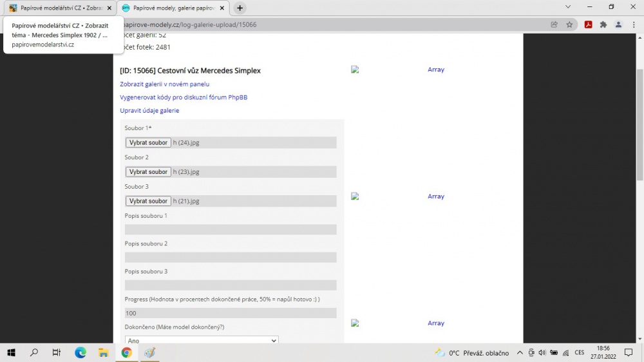644x362 pixels.
Task: Click the page vertical scrollbar thumb
Action: pyautogui.click(x=640, y=124)
